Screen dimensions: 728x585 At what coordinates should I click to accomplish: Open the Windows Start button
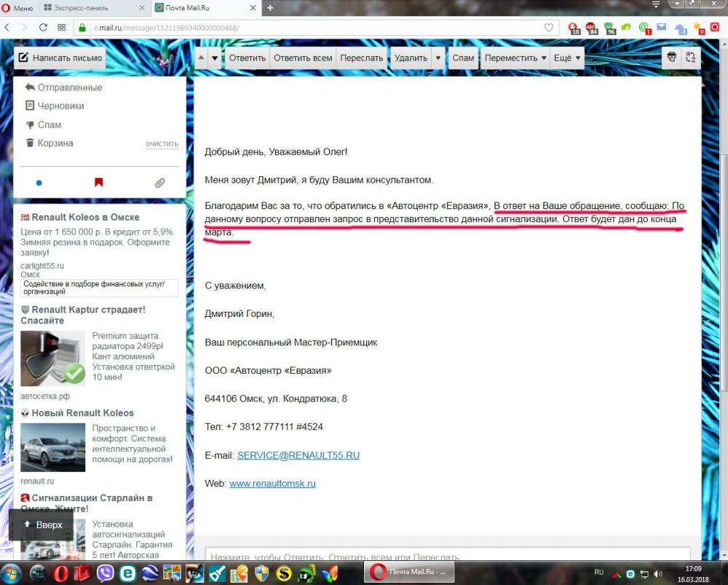pos(12,573)
